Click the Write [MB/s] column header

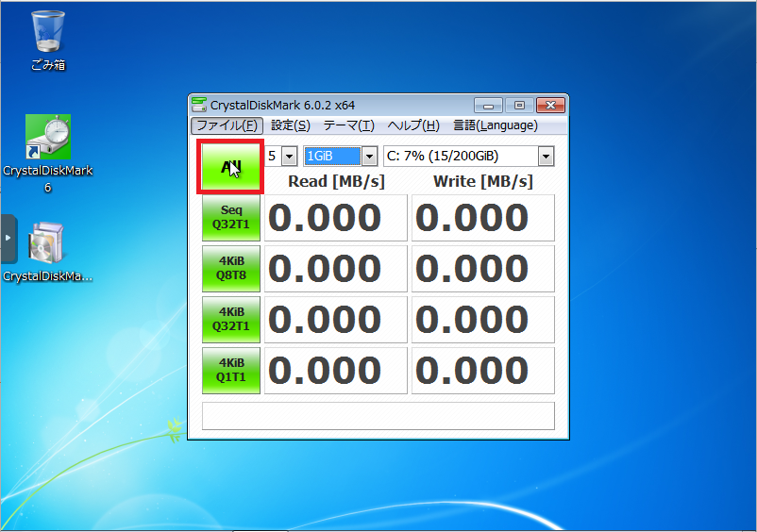pos(482,181)
